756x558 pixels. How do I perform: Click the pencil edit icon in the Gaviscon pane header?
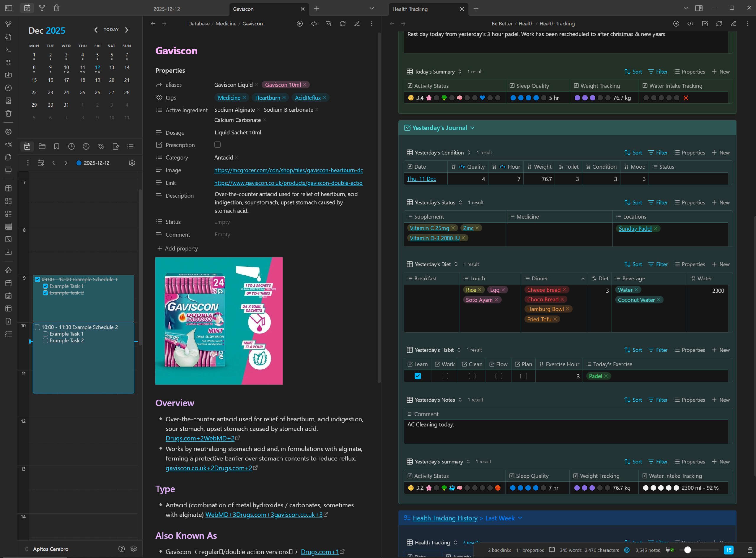[357, 24]
